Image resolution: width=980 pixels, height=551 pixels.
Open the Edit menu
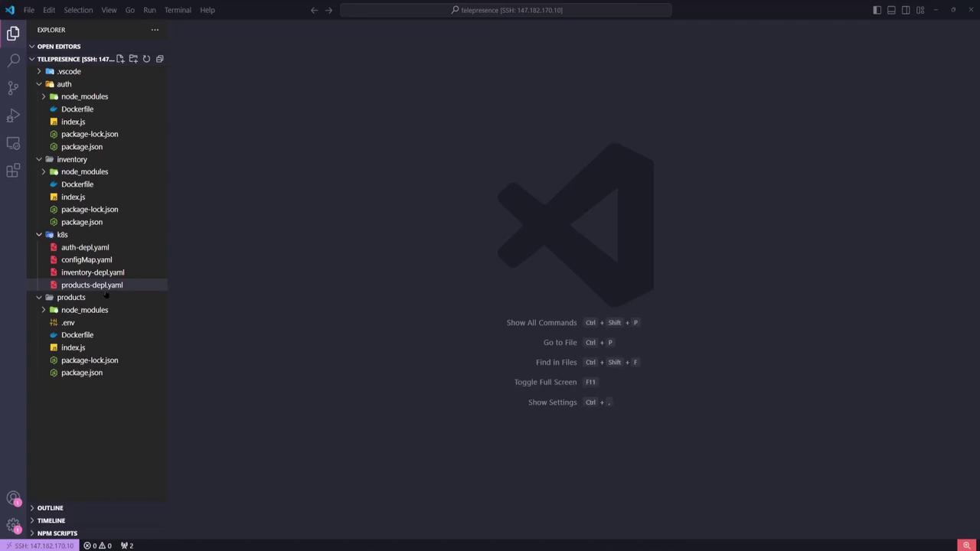point(49,10)
